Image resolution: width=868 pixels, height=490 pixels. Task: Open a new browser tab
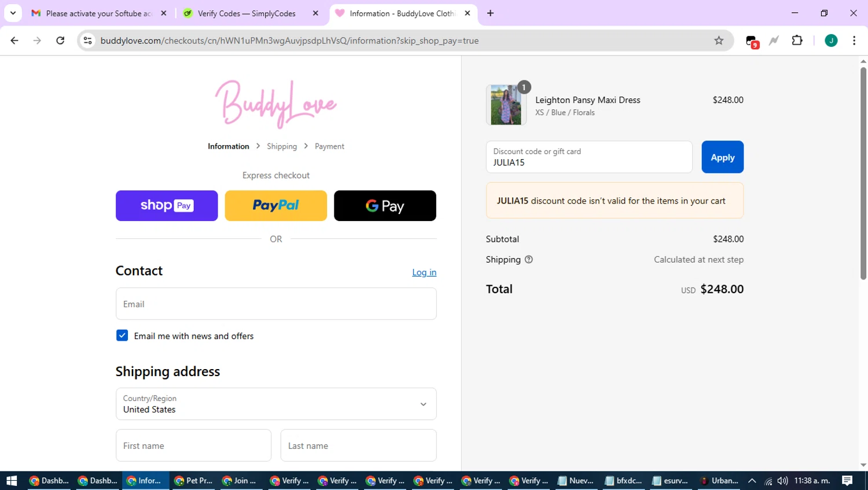tap(490, 13)
